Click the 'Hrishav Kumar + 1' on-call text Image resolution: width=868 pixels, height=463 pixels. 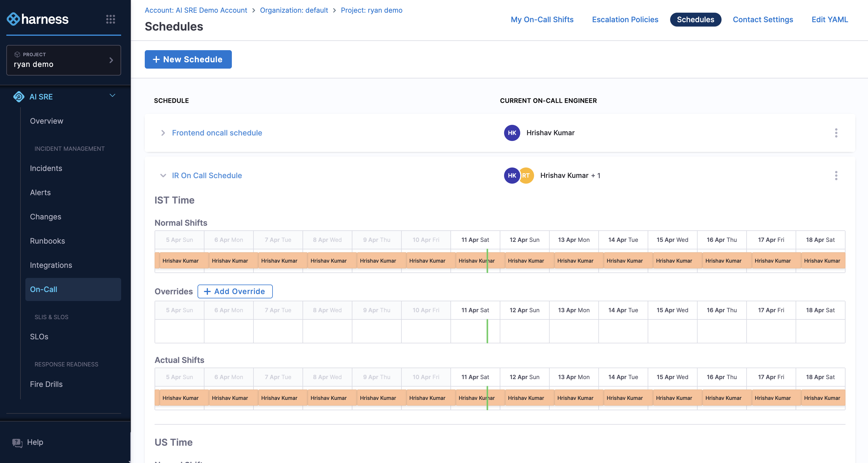pyautogui.click(x=570, y=176)
